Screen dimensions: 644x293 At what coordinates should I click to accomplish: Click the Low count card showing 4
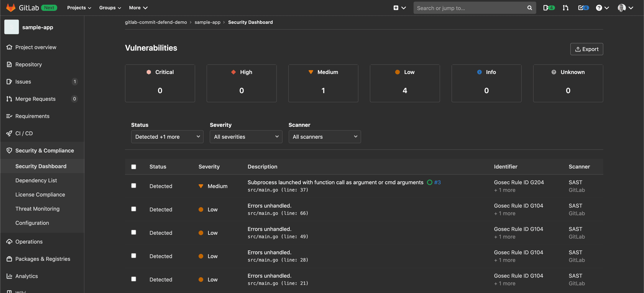click(x=405, y=83)
